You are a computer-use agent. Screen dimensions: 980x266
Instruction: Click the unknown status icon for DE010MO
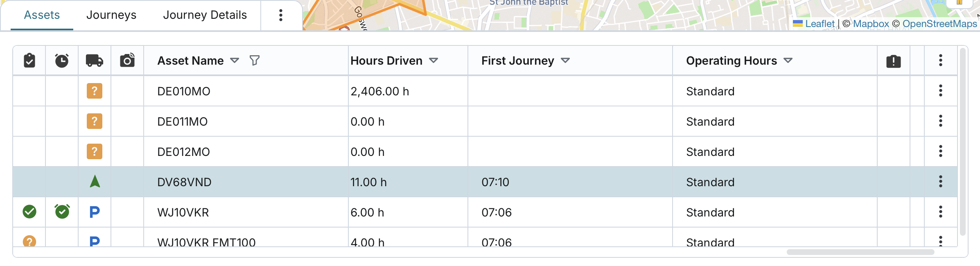click(x=95, y=91)
